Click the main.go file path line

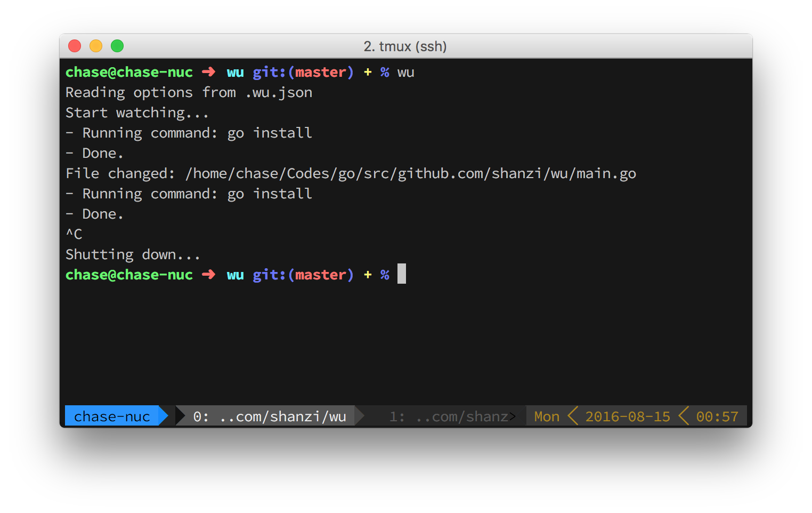(x=351, y=174)
